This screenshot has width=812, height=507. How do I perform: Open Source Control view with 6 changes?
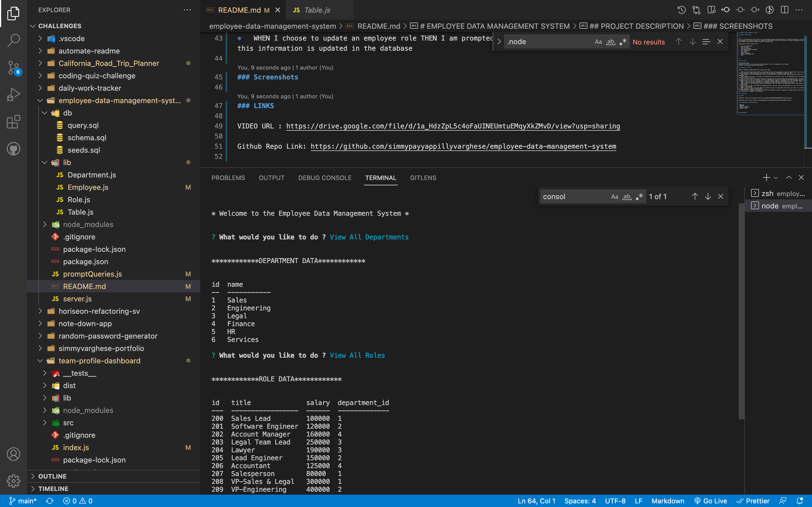coord(14,68)
